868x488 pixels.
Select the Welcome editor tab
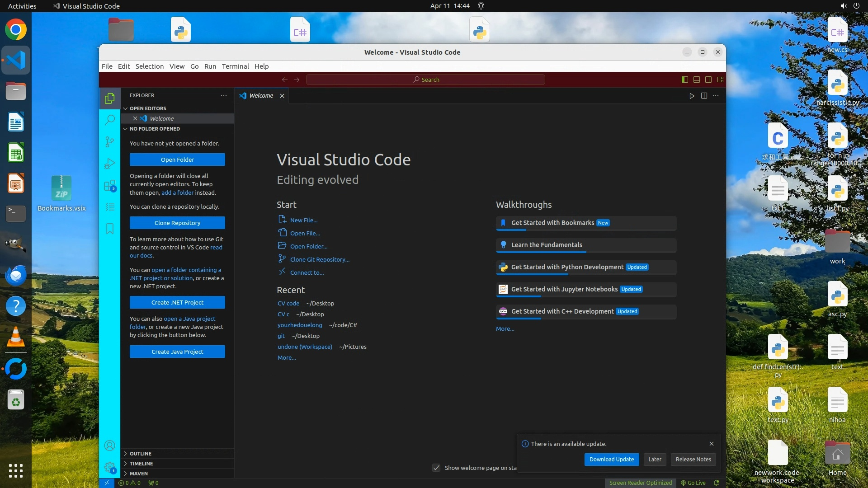(x=261, y=96)
